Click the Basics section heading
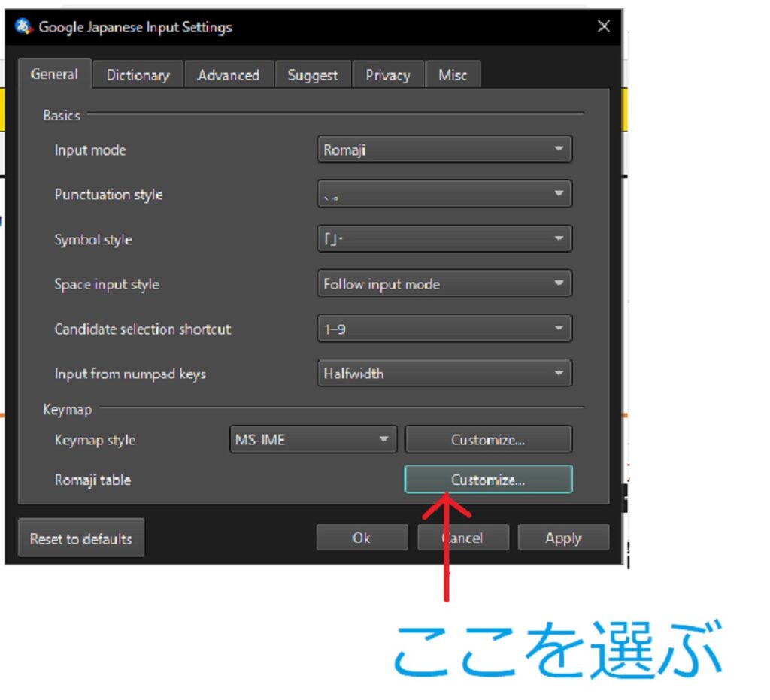 62,115
